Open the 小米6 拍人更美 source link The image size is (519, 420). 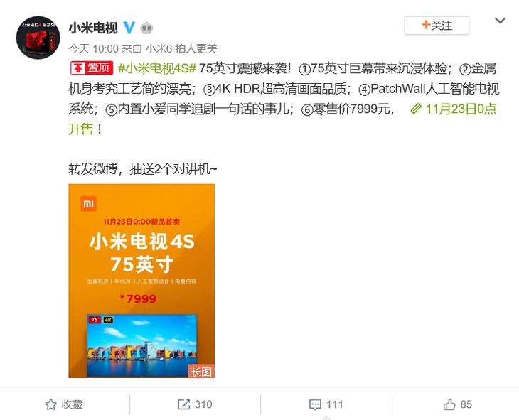[181, 48]
